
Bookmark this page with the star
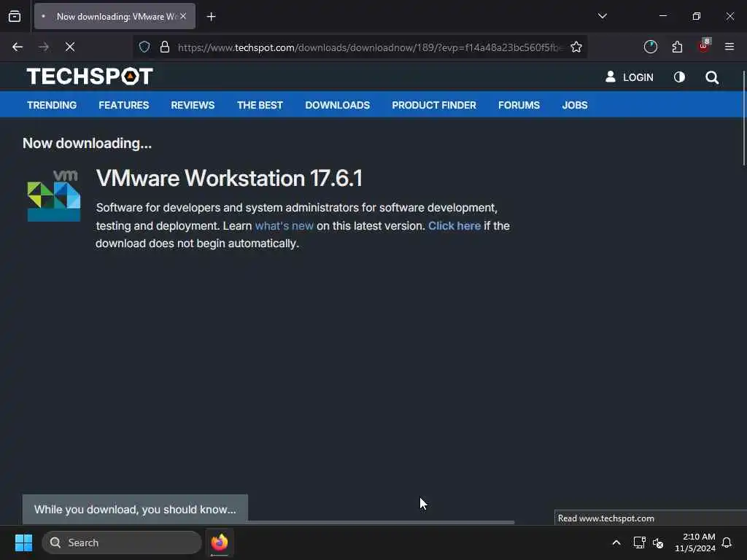(576, 47)
